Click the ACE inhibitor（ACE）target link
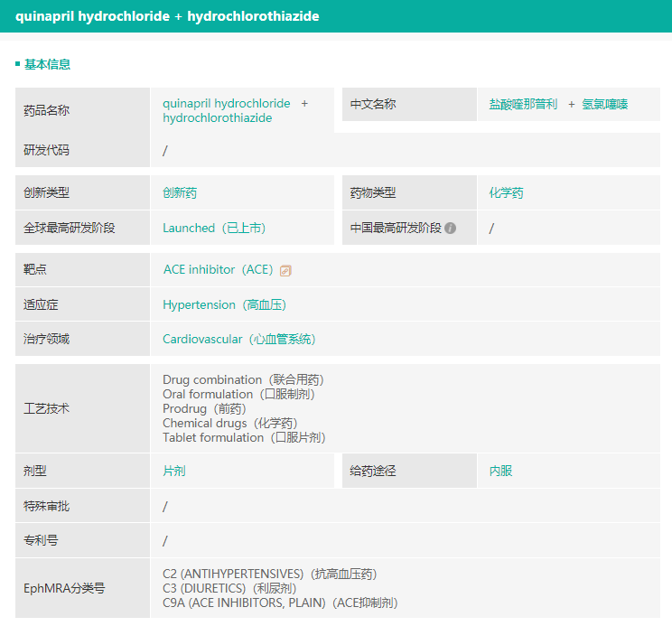672x626 pixels. [217, 270]
